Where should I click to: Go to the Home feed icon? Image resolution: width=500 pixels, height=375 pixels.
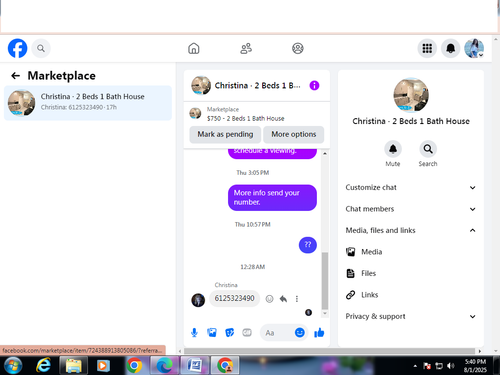click(194, 48)
